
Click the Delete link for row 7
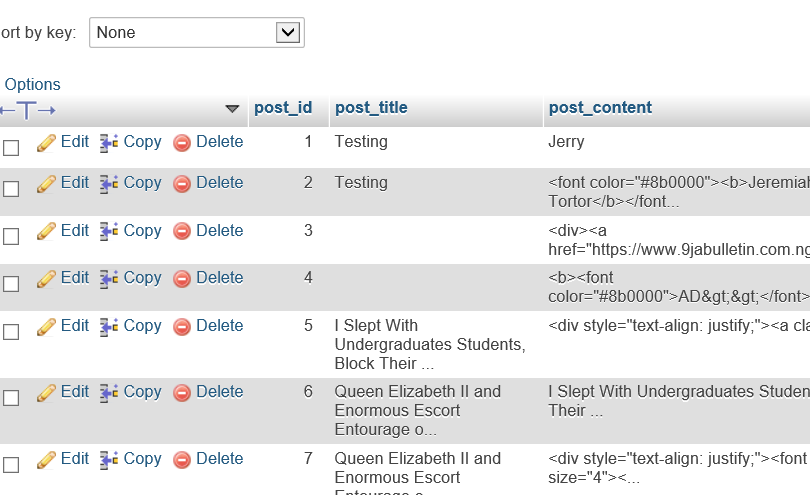pos(219,459)
